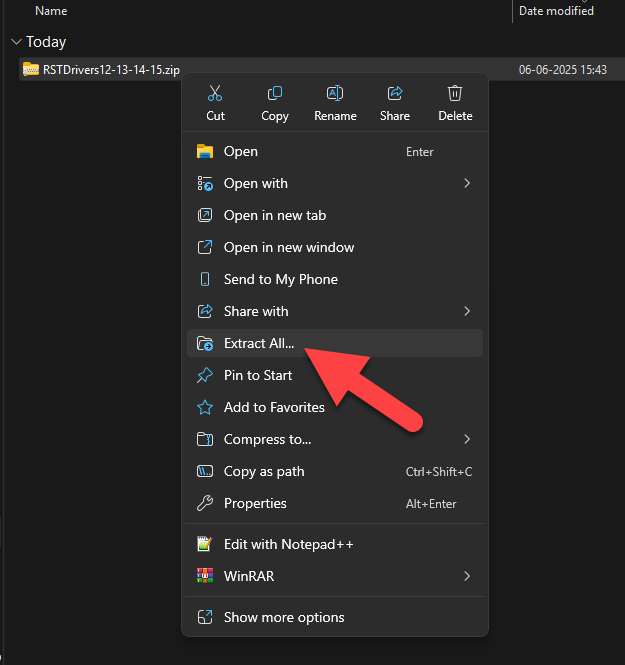
Task: Click the Properties wrench icon
Action: coord(205,503)
